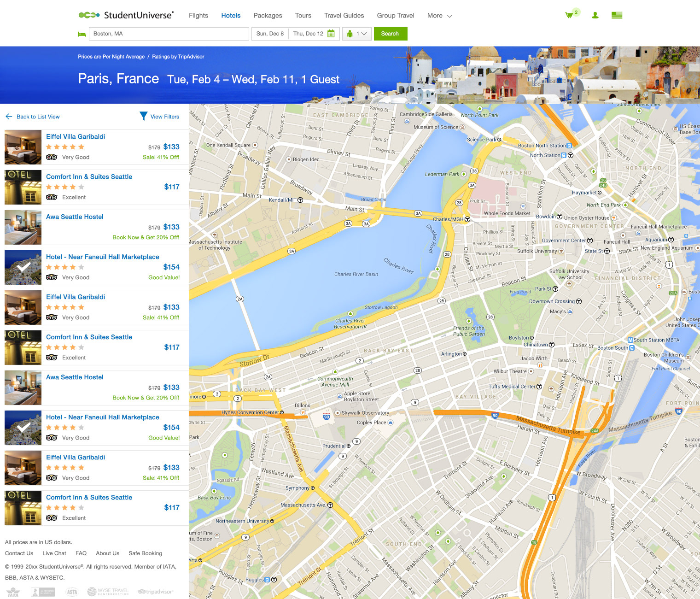This screenshot has height=599, width=700.
Task: Click the Boston, MA destination field
Action: pyautogui.click(x=169, y=34)
